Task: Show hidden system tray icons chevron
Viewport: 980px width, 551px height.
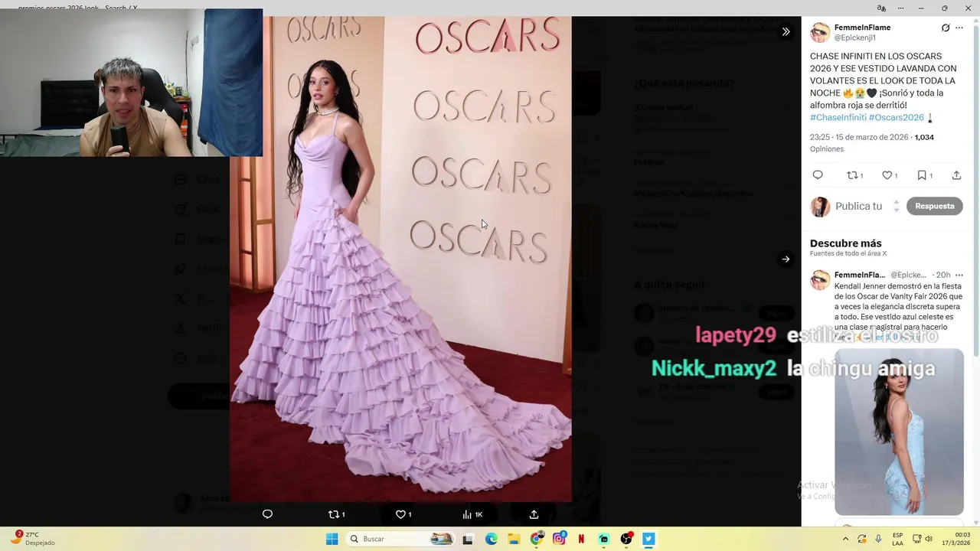Action: pos(844,539)
